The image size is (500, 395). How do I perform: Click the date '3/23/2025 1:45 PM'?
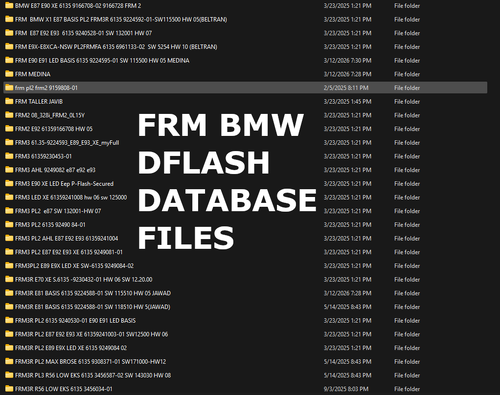(348, 101)
